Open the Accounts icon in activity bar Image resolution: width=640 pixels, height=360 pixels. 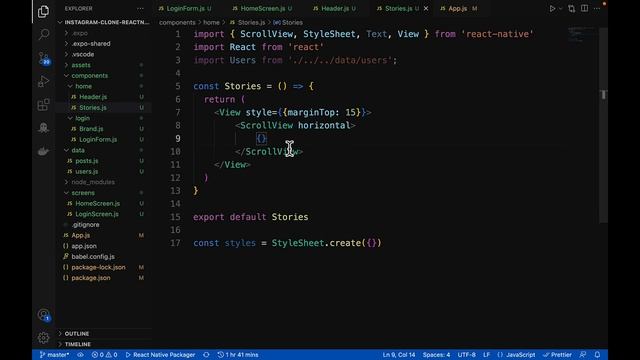click(x=43, y=315)
